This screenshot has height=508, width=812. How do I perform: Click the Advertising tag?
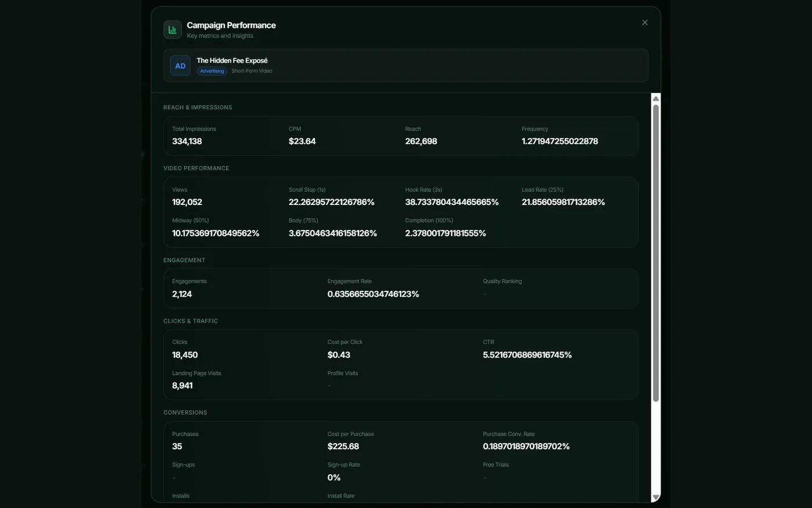212,71
